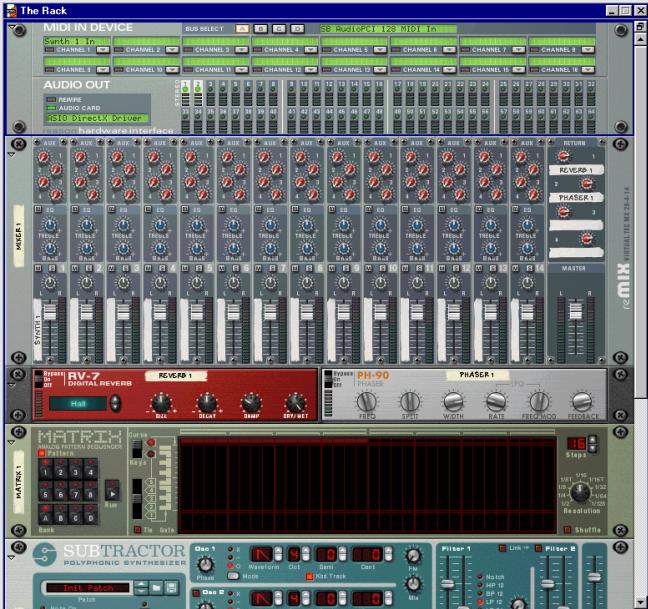Click the Aux 1 send knob on channel 1
This screenshot has height=609, width=648.
pos(43,157)
